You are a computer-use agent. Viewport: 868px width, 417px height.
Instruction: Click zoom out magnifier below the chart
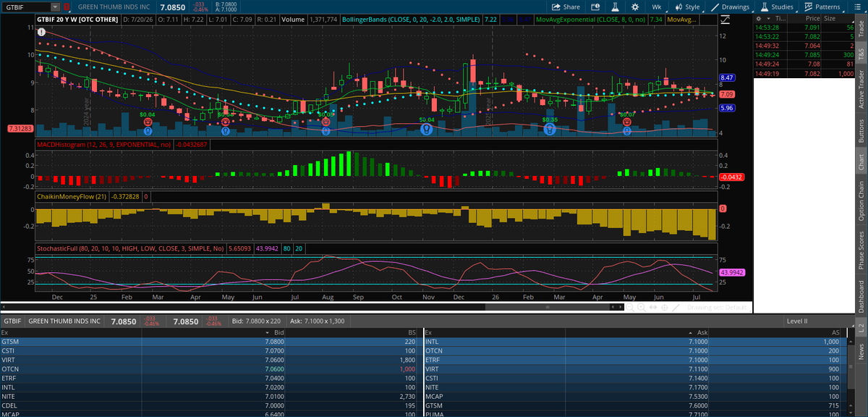(x=630, y=308)
